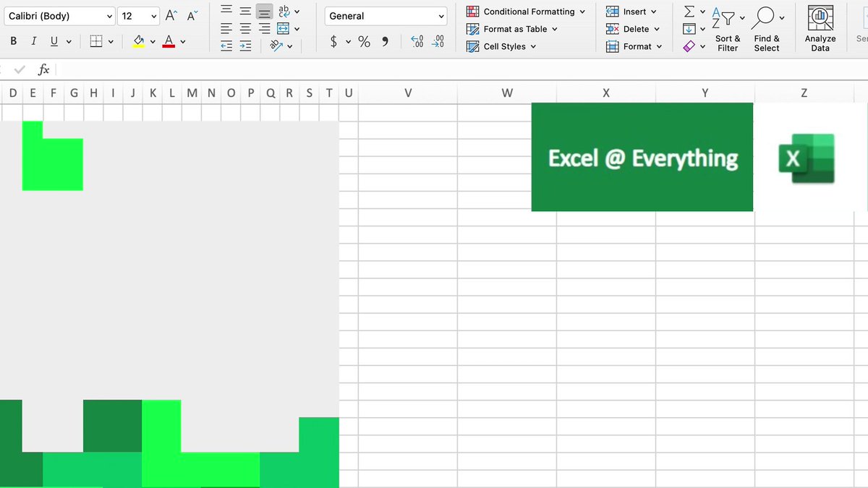Viewport: 868px width, 488px height.
Task: Toggle left text alignment
Action: coord(226,28)
